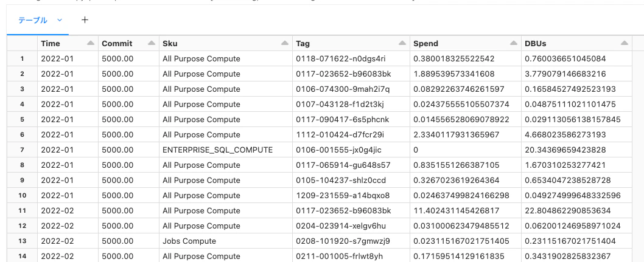The image size is (644, 262).
Task: Sort by the Time column arrow
Action: (x=91, y=43)
